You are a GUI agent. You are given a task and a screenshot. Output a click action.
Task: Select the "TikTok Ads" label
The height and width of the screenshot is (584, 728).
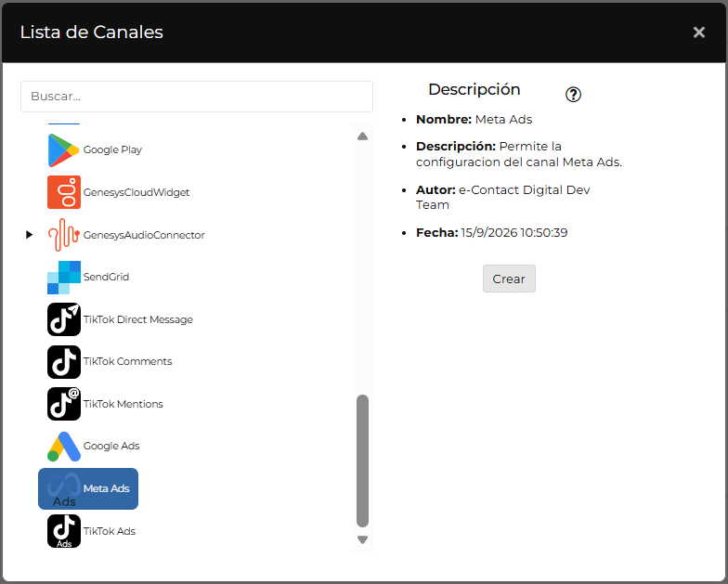(x=110, y=531)
